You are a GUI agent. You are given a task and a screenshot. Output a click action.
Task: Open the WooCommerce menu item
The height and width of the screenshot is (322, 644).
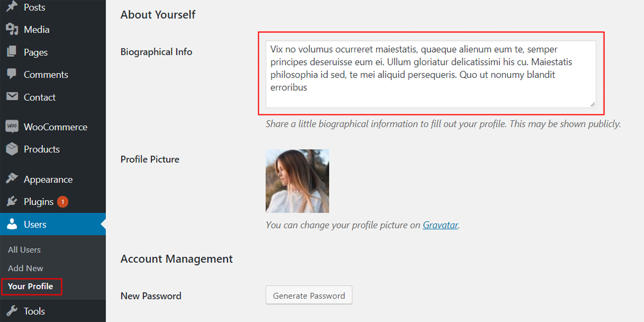click(55, 127)
